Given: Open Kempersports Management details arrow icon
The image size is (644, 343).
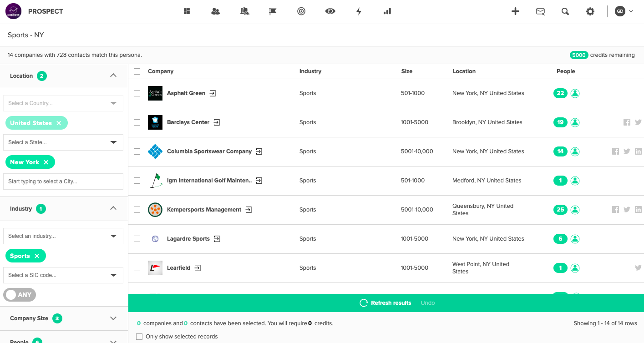Looking at the screenshot, I should pyautogui.click(x=248, y=210).
